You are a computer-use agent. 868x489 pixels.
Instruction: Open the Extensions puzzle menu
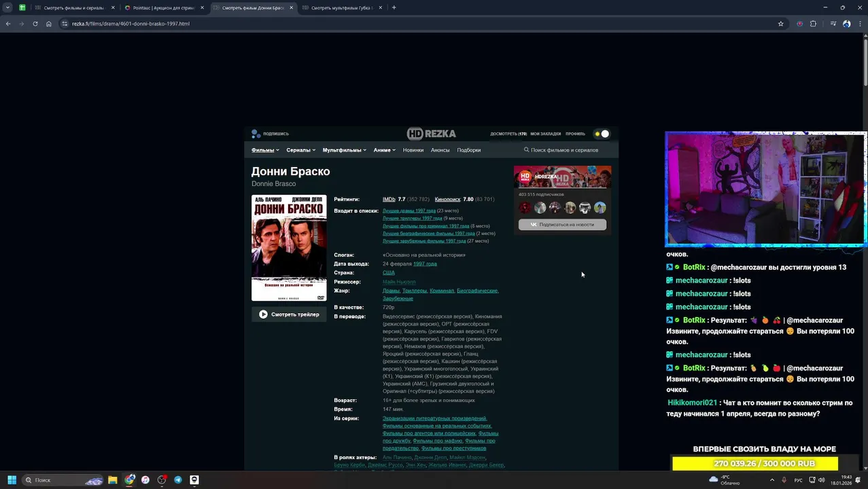click(x=813, y=24)
